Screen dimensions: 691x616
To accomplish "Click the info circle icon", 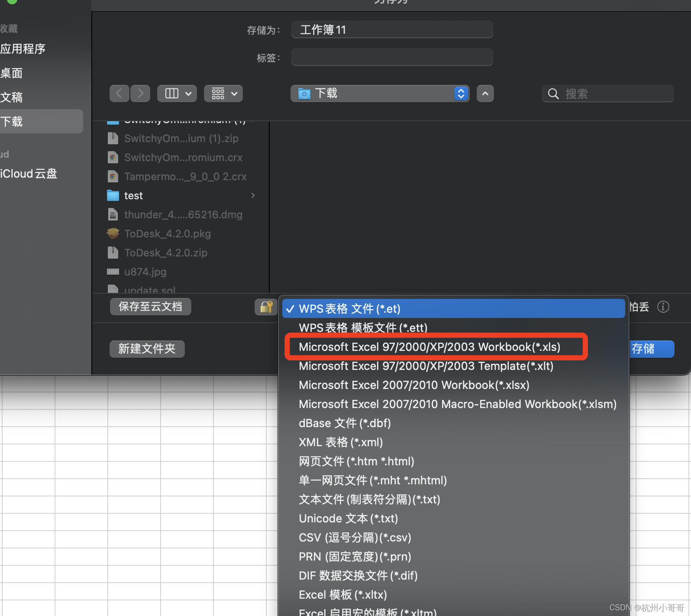I will point(663,307).
